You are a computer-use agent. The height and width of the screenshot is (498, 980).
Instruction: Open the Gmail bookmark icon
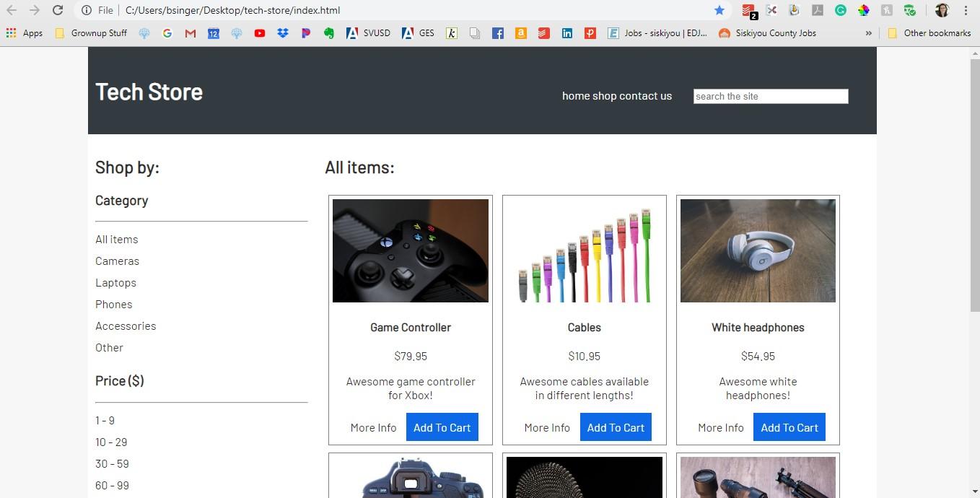tap(191, 32)
